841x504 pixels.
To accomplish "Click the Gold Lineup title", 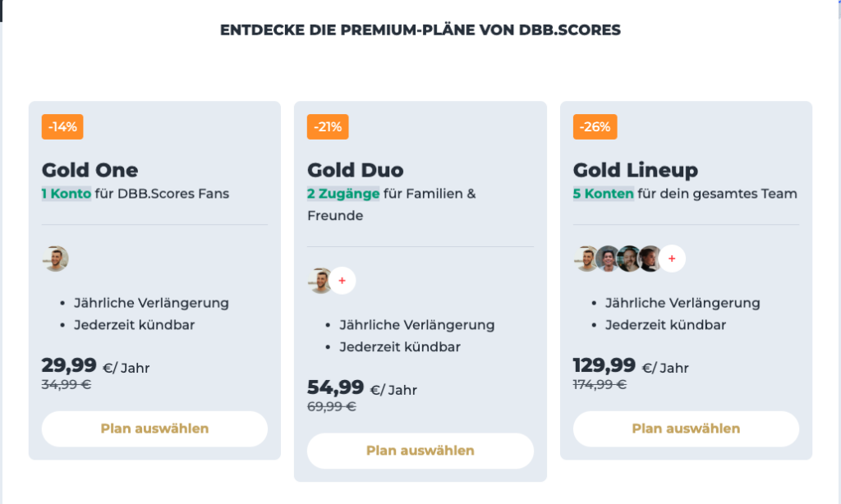I will pyautogui.click(x=636, y=171).
